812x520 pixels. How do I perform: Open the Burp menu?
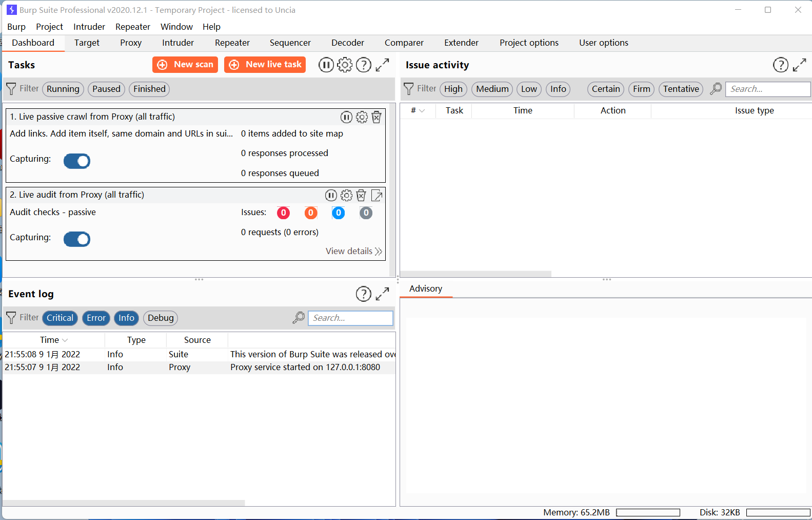[x=16, y=27]
